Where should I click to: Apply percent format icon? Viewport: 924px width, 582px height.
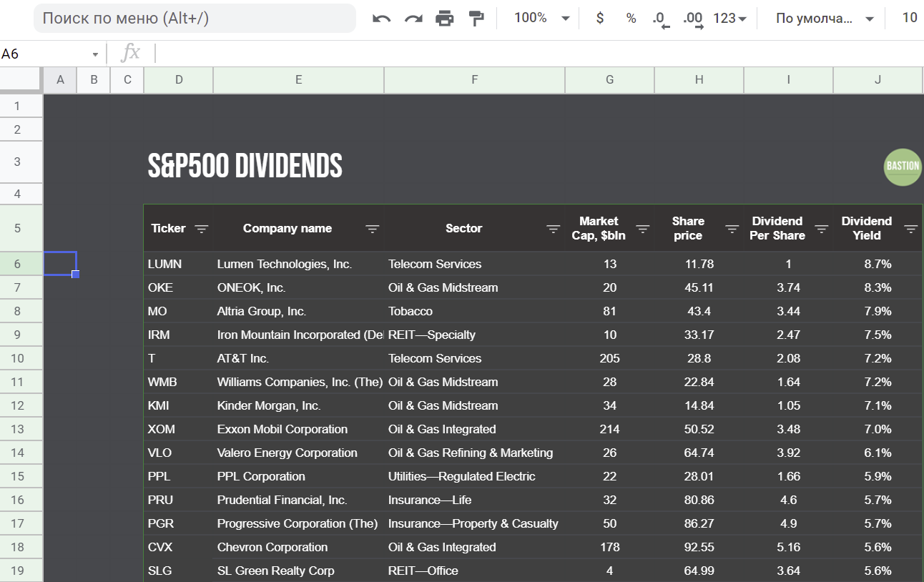631,19
